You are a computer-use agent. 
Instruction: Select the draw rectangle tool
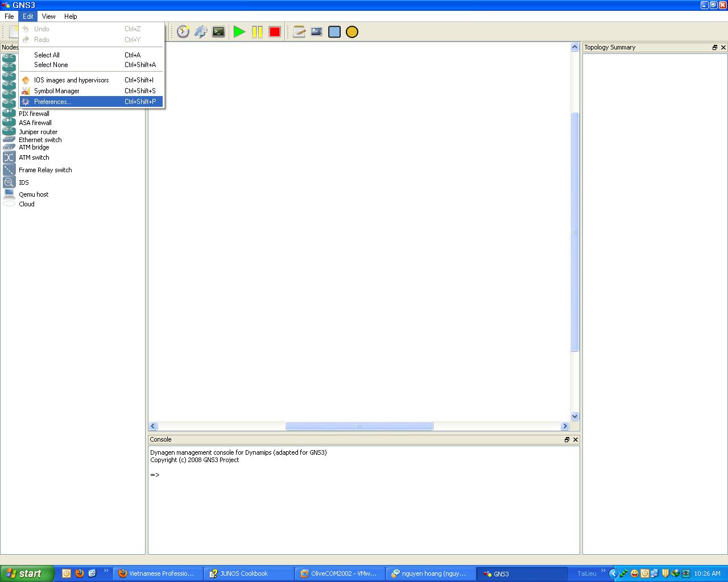(x=334, y=32)
